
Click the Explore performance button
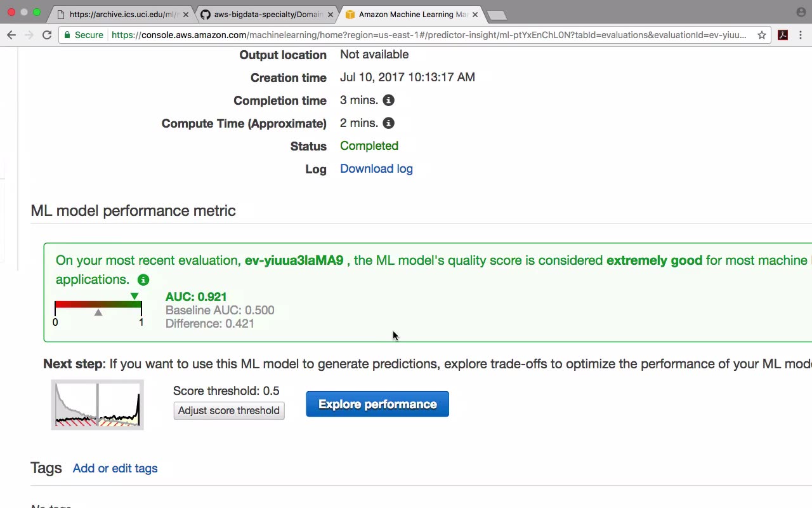tap(377, 404)
